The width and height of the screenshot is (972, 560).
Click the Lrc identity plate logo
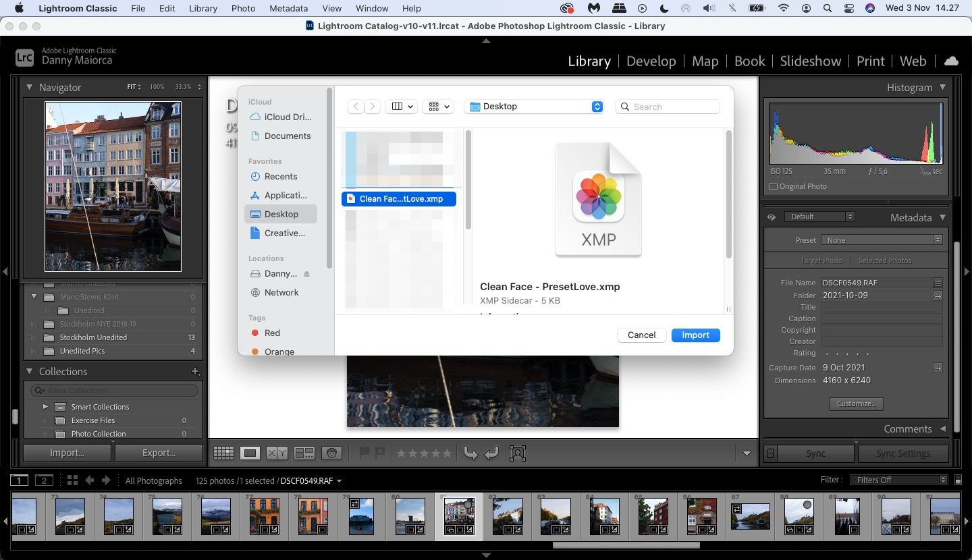click(24, 57)
